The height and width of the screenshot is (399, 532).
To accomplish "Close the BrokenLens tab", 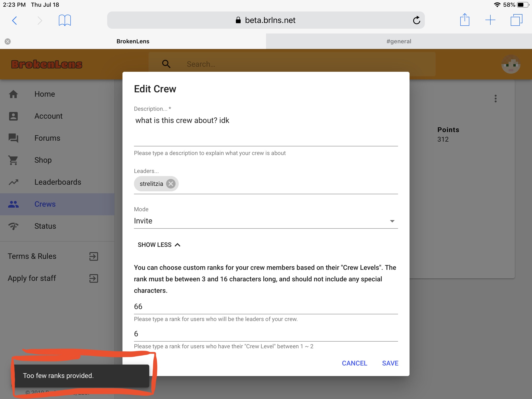I will [8, 41].
